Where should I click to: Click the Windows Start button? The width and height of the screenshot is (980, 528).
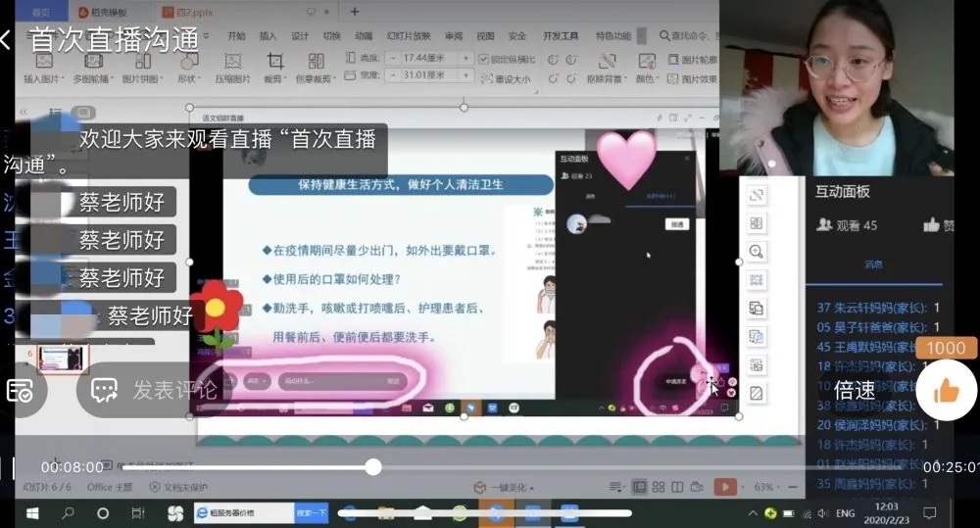(x=31, y=512)
